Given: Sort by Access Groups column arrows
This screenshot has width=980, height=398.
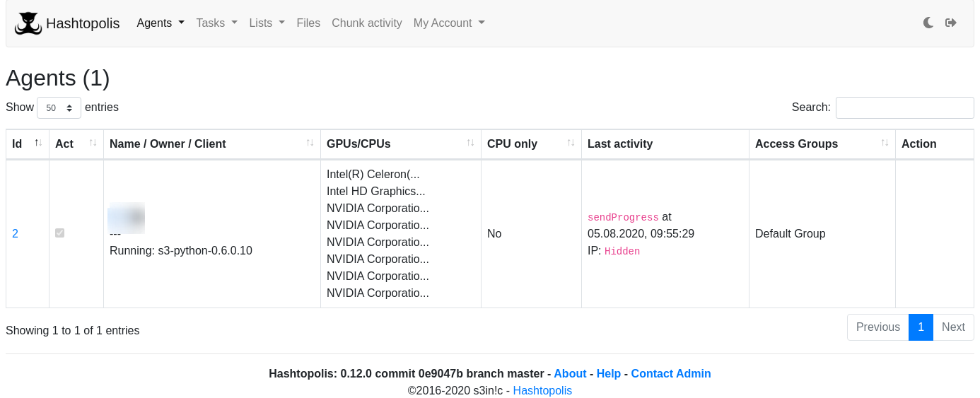Looking at the screenshot, I should coord(885,144).
